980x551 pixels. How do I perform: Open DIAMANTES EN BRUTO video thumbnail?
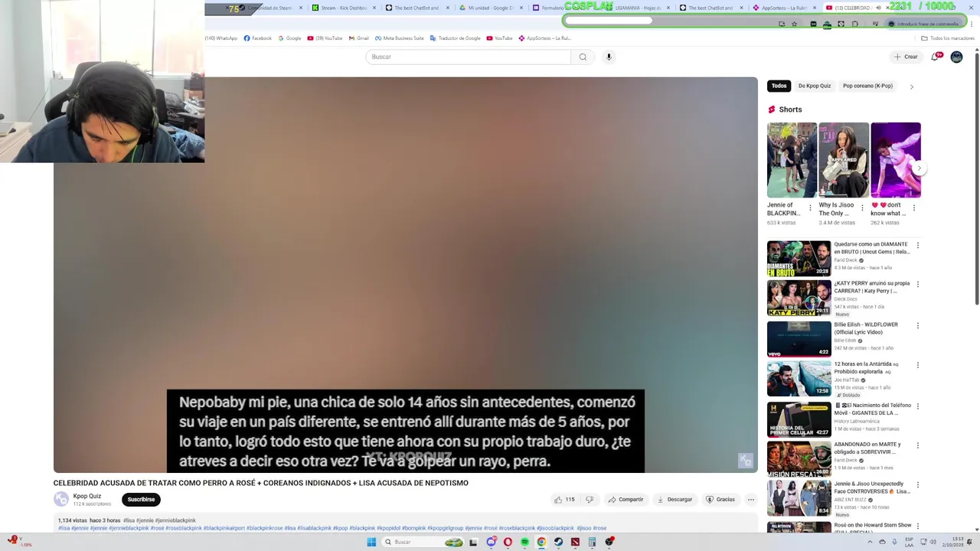tap(799, 259)
